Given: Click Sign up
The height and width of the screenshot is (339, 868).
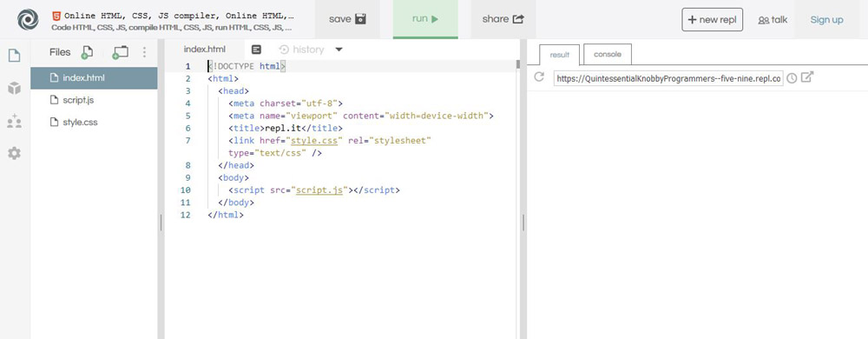Looking at the screenshot, I should pyautogui.click(x=826, y=20).
